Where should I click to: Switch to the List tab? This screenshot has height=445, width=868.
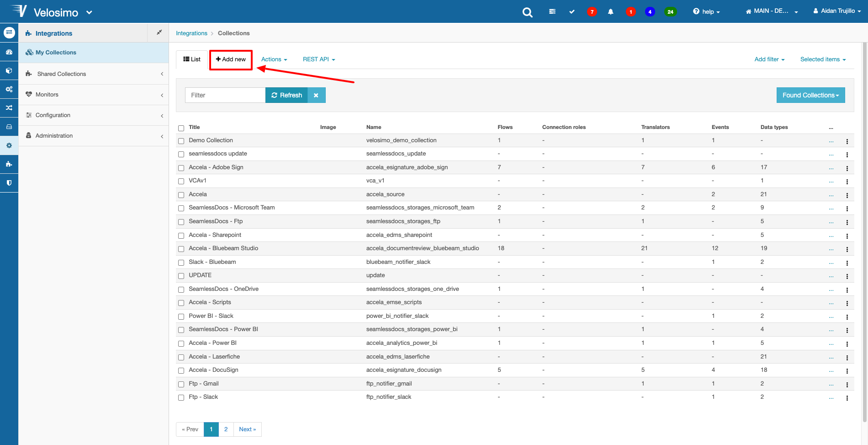(192, 59)
